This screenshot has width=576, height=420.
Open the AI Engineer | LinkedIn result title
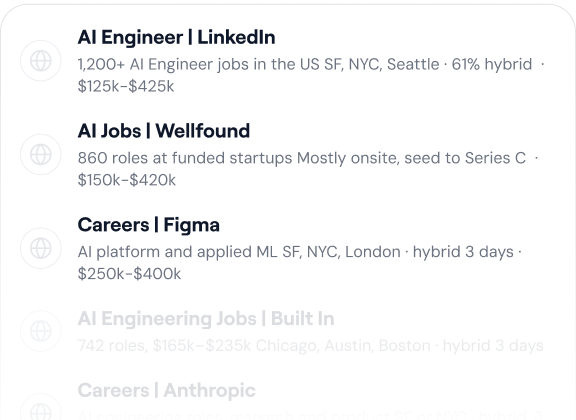176,37
